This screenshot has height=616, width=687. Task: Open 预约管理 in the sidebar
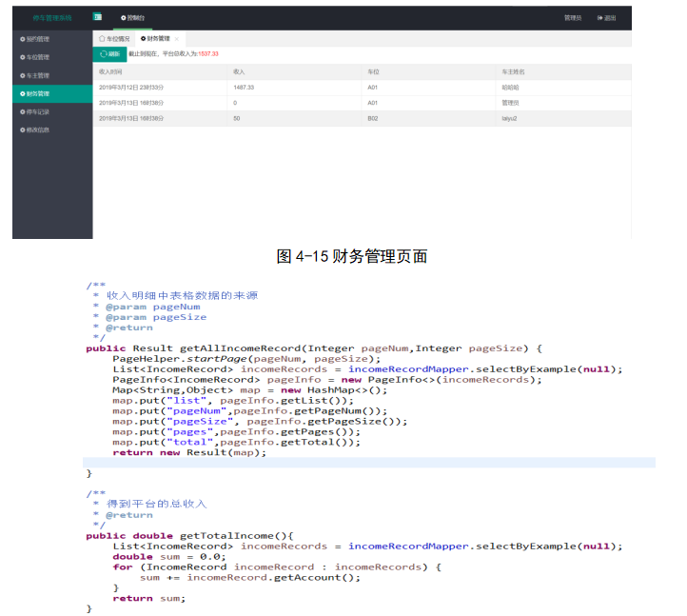[x=52, y=39]
